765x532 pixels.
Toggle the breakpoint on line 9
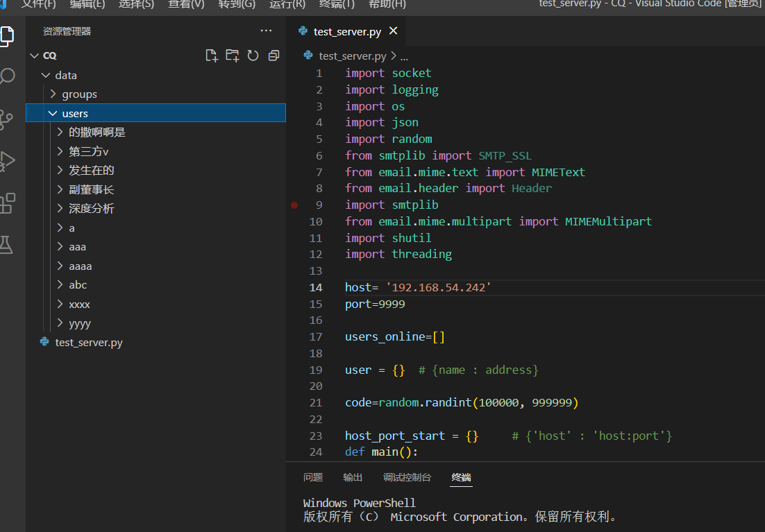pos(294,205)
